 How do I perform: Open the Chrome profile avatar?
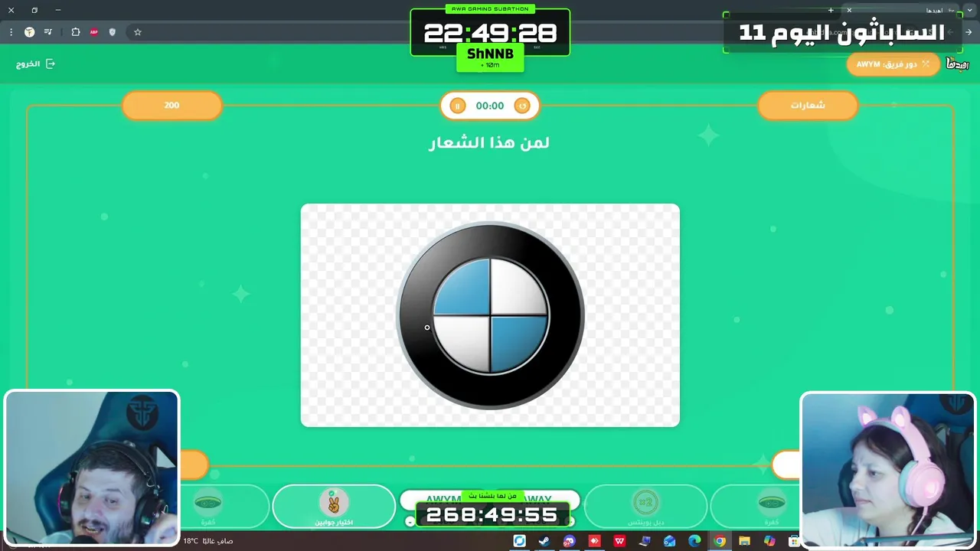point(29,32)
